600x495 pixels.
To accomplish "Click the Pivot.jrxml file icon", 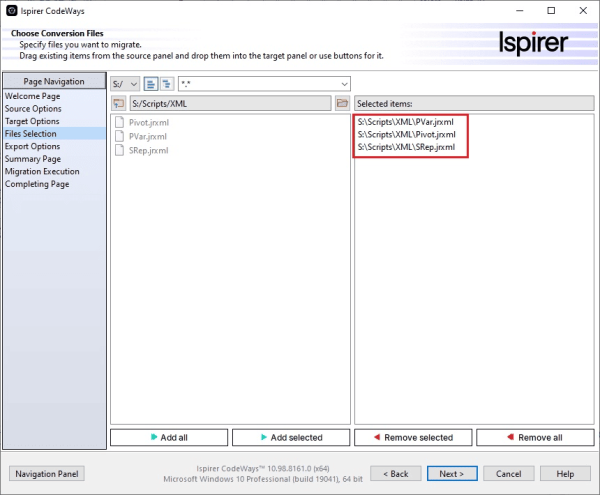I will 120,122.
